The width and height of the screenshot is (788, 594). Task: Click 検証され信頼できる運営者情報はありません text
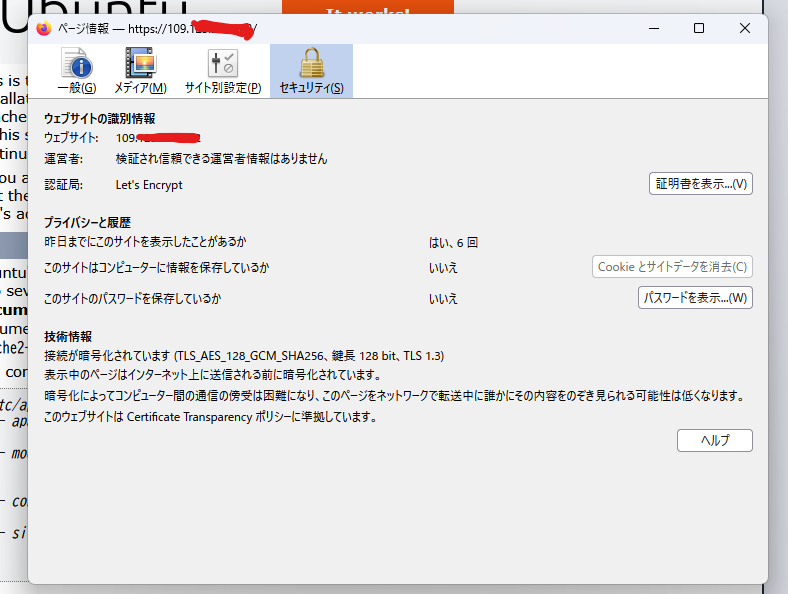click(x=221, y=159)
